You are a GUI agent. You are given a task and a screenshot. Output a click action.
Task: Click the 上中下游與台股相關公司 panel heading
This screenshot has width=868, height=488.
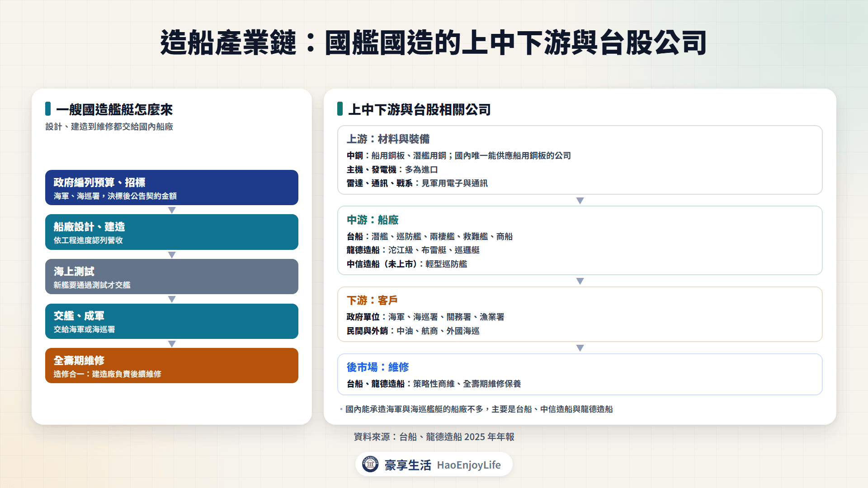tap(420, 109)
